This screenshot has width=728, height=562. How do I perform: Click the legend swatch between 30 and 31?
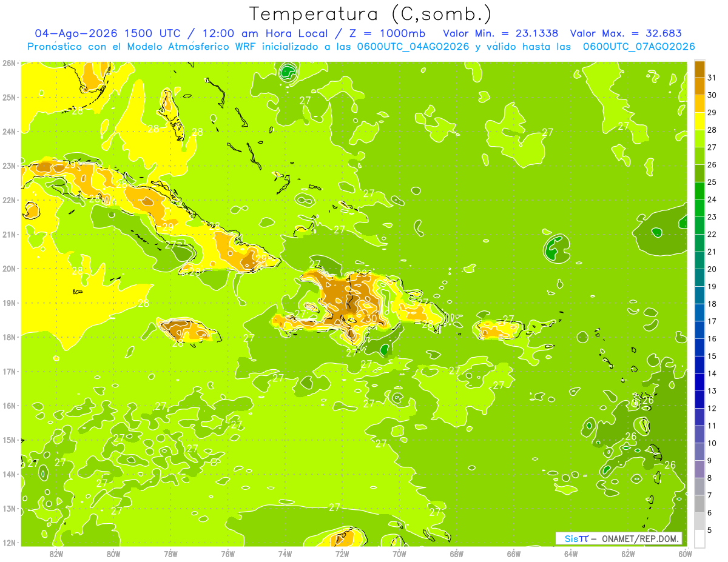(699, 86)
